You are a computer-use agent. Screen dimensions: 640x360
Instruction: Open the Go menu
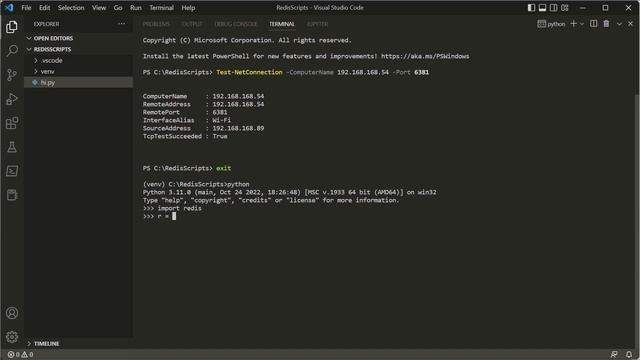(x=118, y=8)
